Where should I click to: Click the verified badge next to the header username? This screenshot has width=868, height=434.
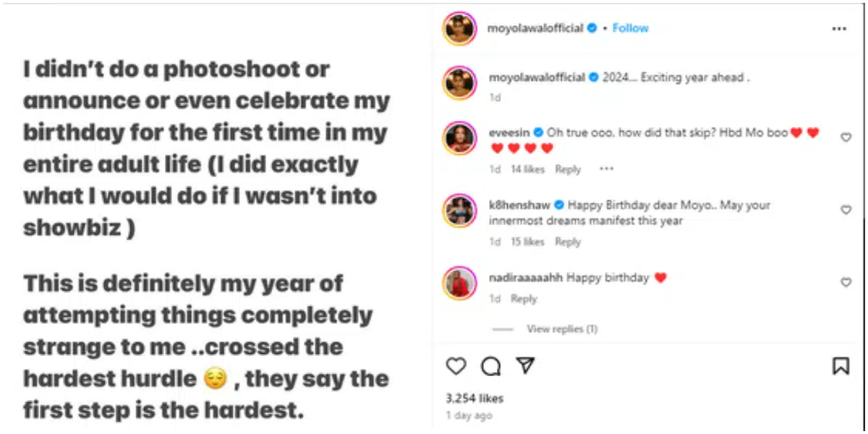(x=592, y=28)
